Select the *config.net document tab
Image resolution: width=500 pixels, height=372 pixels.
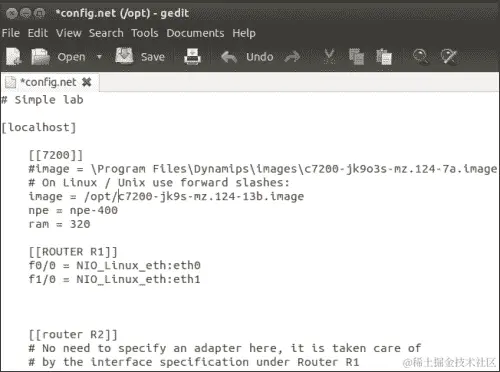click(x=49, y=82)
